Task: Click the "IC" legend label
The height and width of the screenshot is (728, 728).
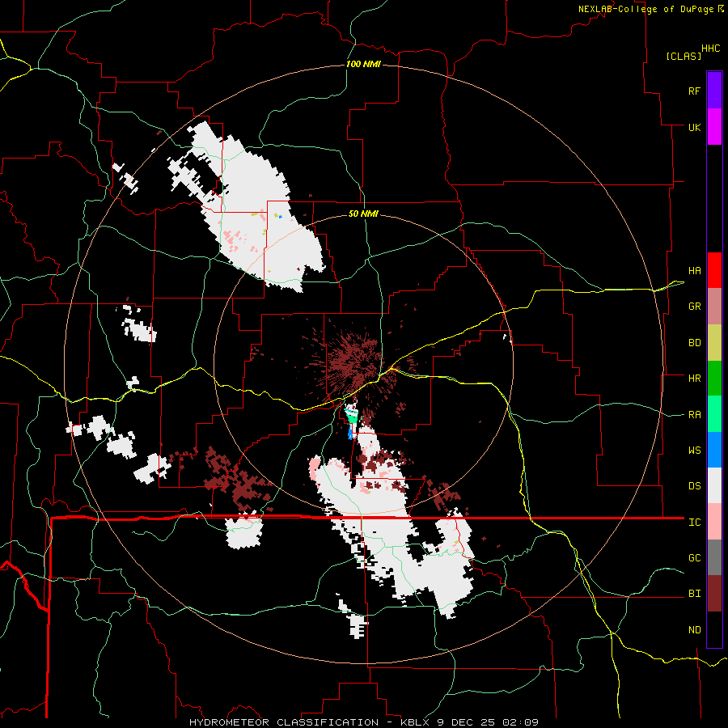Action: (x=694, y=523)
